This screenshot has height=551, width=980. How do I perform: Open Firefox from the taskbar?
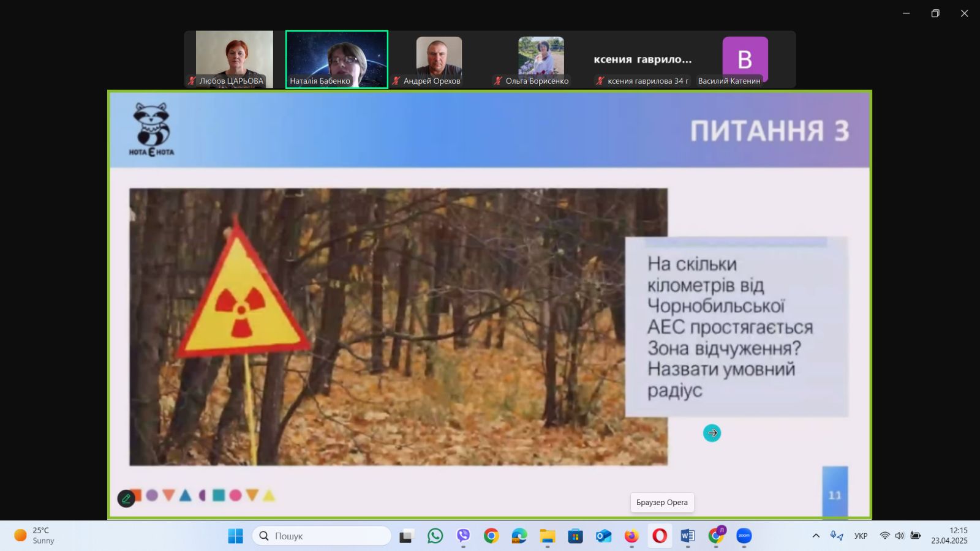coord(631,536)
